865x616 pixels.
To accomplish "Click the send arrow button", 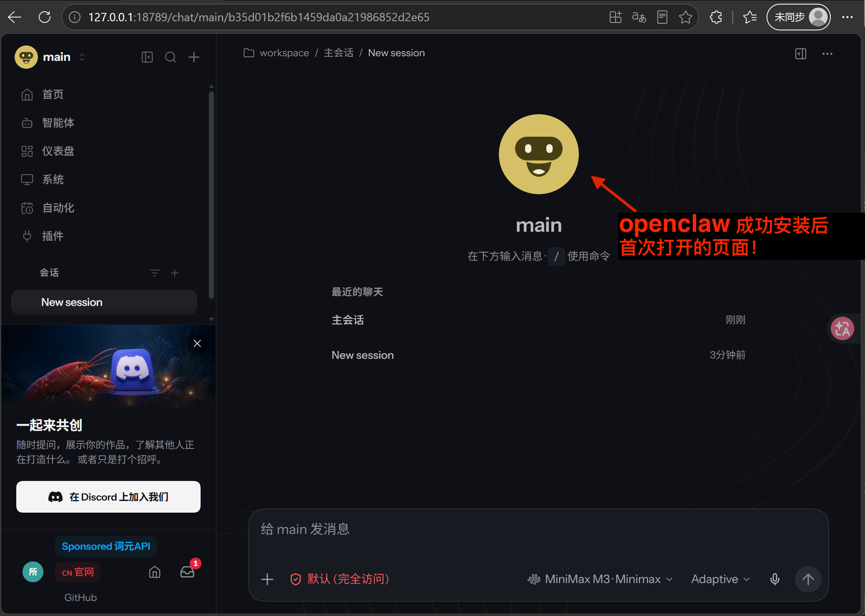I will [808, 579].
